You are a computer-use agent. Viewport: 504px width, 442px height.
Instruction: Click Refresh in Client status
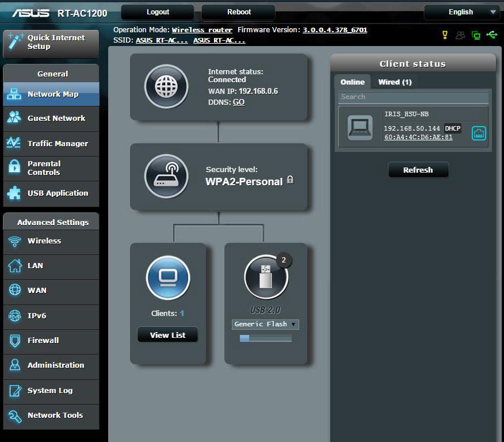tap(418, 170)
